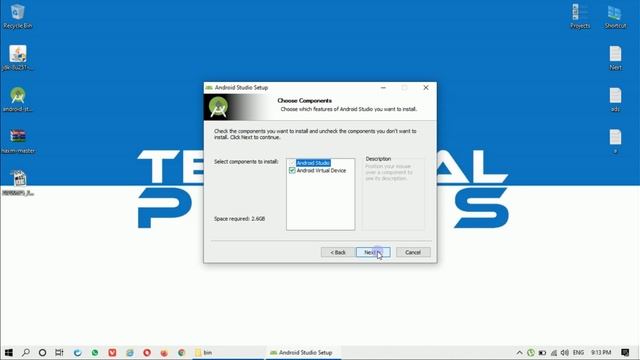Click the network signal tray icon

553,352
